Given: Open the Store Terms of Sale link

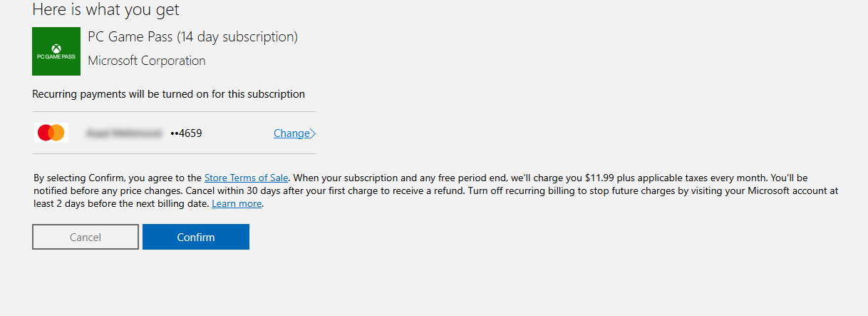Looking at the screenshot, I should [246, 178].
